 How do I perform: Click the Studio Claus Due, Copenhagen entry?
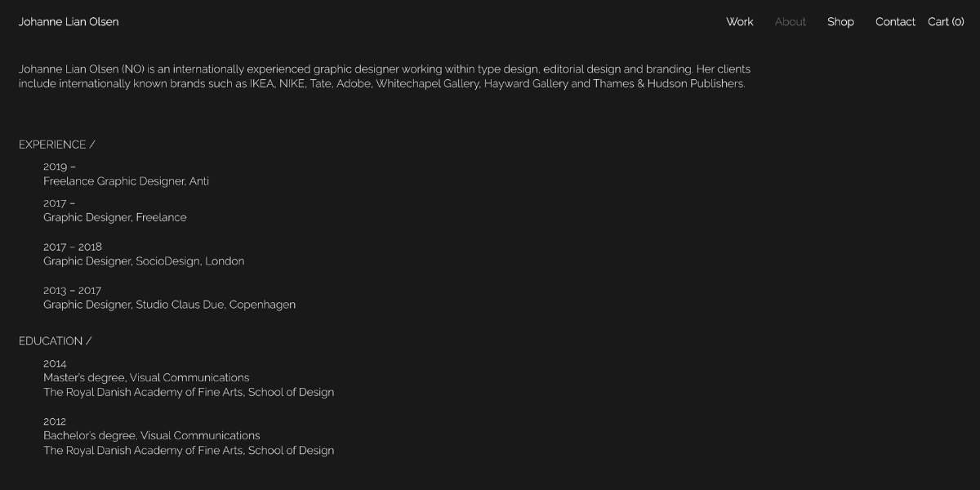point(170,305)
